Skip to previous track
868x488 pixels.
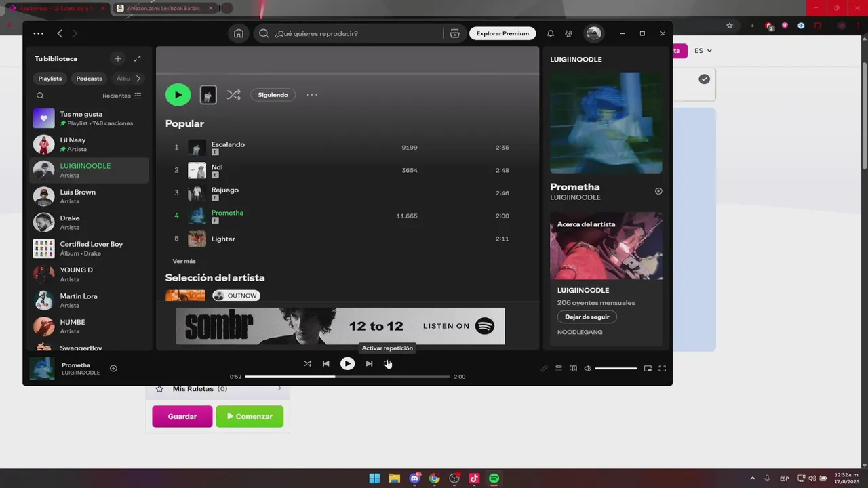(325, 364)
